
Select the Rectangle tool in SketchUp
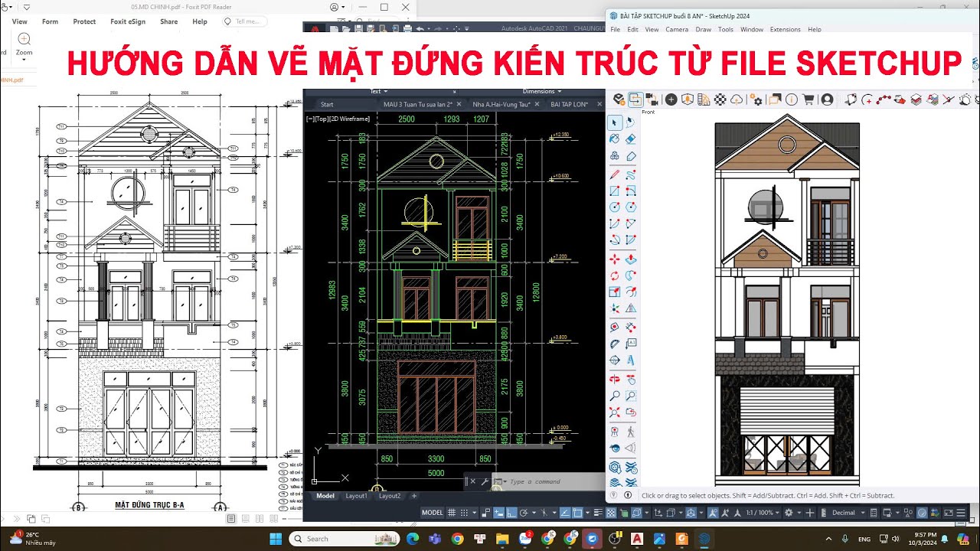pyautogui.click(x=615, y=191)
